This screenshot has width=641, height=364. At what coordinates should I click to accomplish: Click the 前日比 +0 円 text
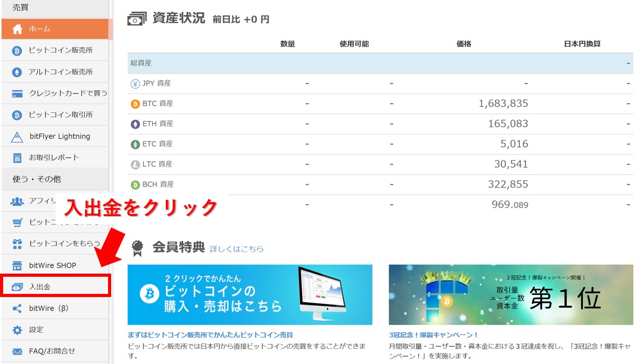(241, 20)
